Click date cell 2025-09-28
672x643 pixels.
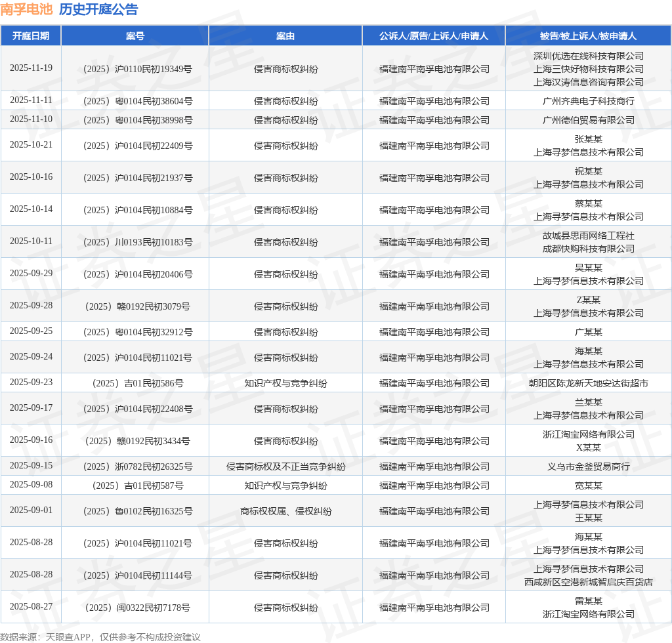31,306
